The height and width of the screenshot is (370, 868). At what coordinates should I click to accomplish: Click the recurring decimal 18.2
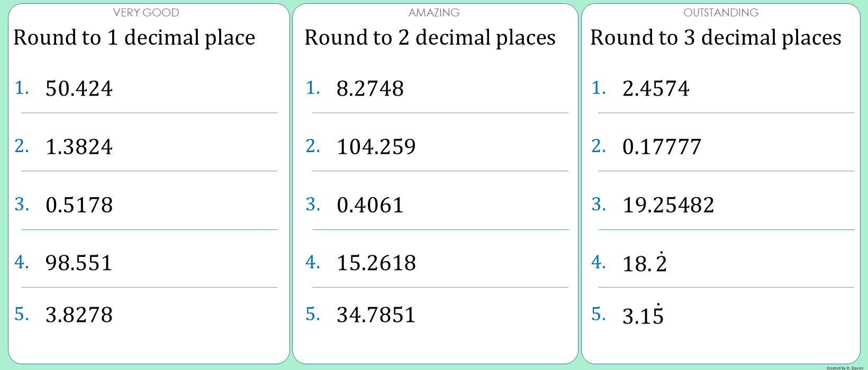click(x=644, y=263)
